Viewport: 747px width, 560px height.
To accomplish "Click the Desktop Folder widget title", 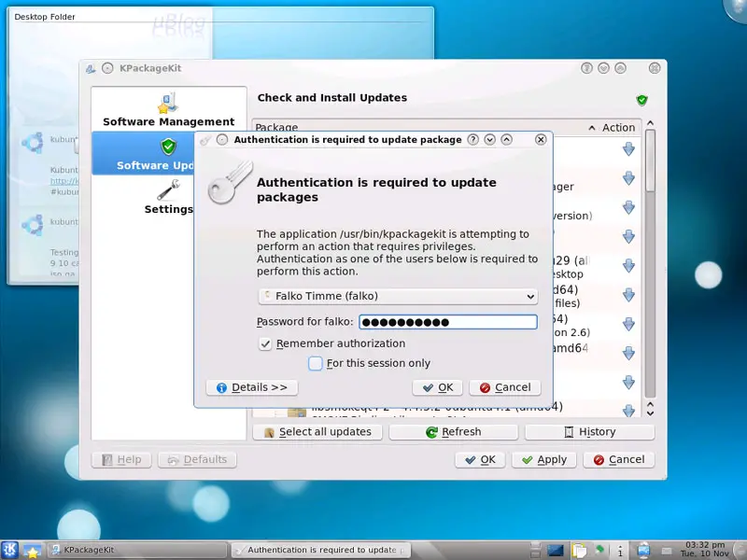I will pyautogui.click(x=45, y=17).
